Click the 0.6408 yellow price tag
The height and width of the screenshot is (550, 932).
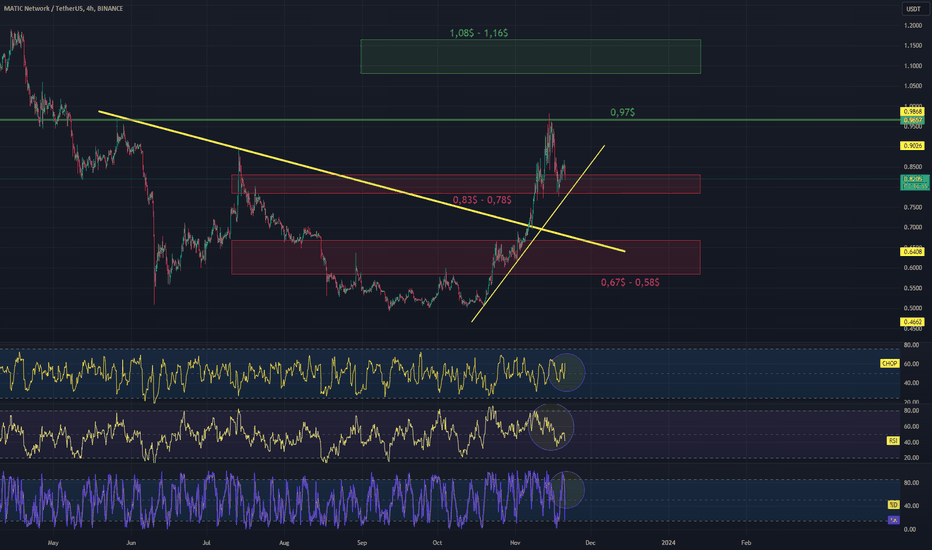(x=912, y=252)
